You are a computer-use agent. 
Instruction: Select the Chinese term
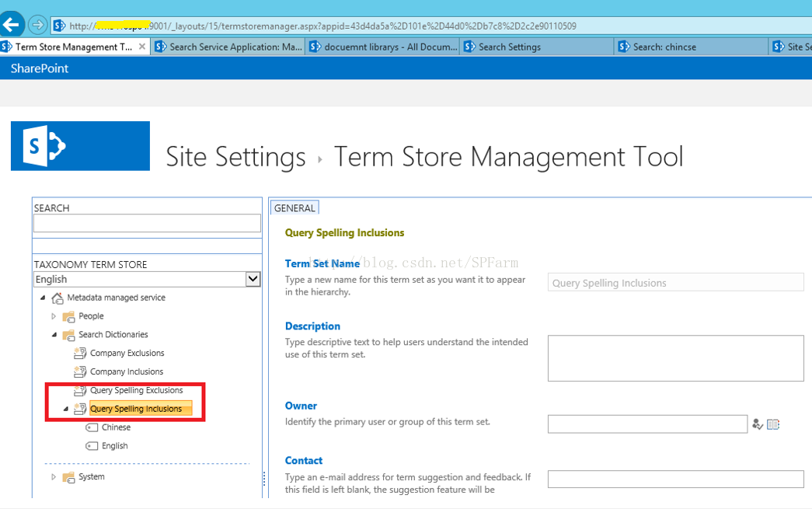click(x=116, y=427)
